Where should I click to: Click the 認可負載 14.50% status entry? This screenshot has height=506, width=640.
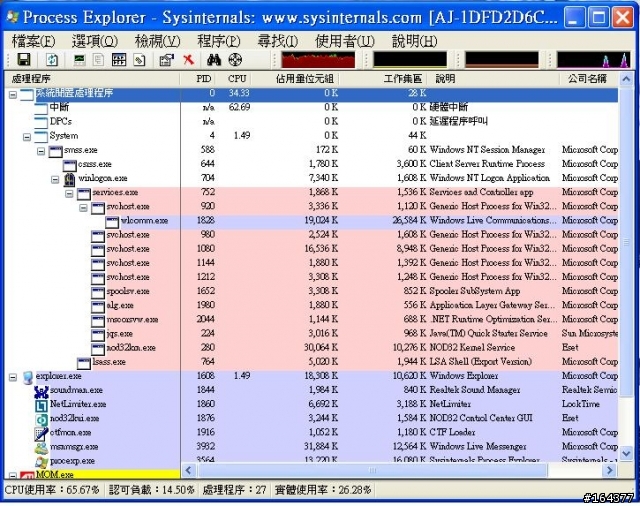[151, 490]
